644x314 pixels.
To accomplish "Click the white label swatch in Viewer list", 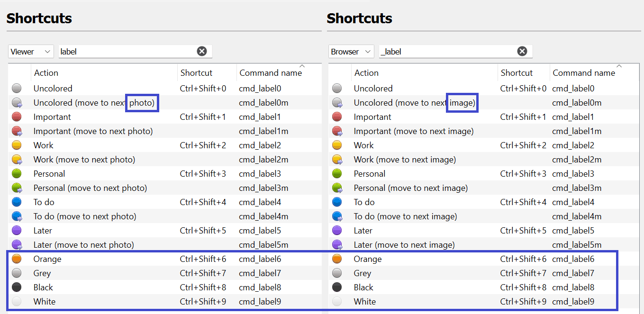I will coord(17,302).
